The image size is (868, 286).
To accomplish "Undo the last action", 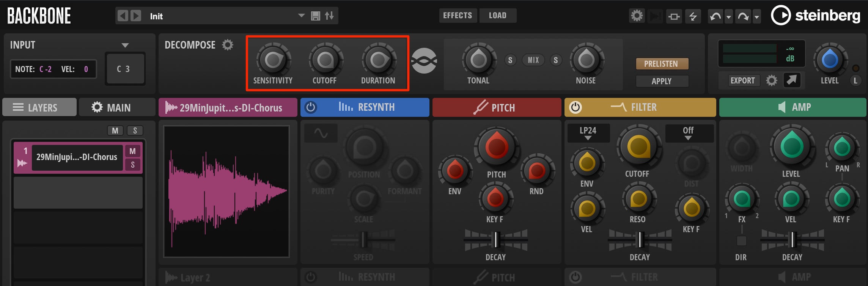I will (x=715, y=17).
